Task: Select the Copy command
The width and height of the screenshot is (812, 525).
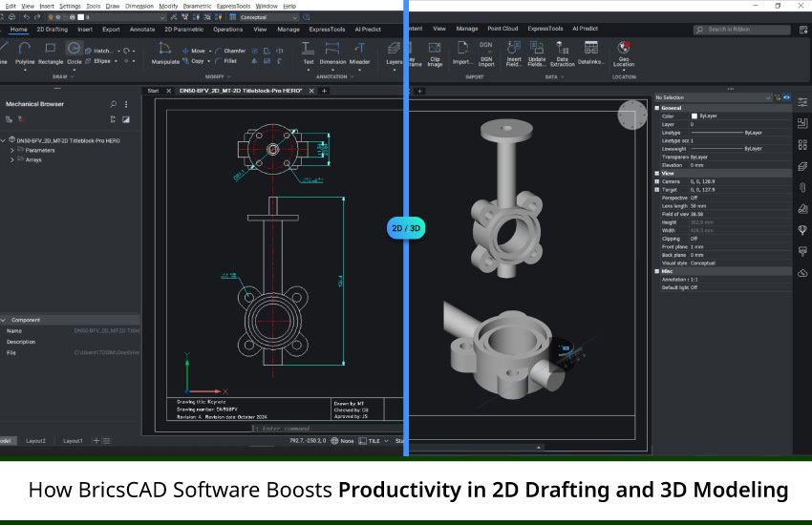Action: click(193, 61)
